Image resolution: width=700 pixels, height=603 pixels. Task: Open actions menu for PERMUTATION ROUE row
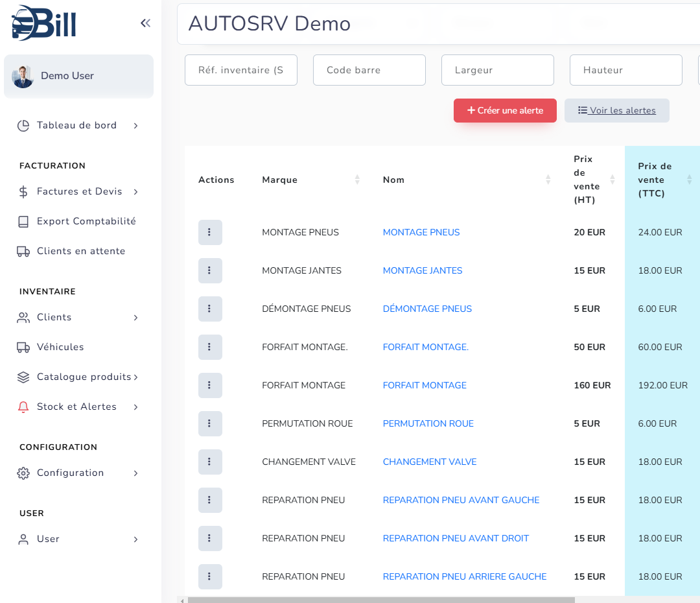point(210,423)
